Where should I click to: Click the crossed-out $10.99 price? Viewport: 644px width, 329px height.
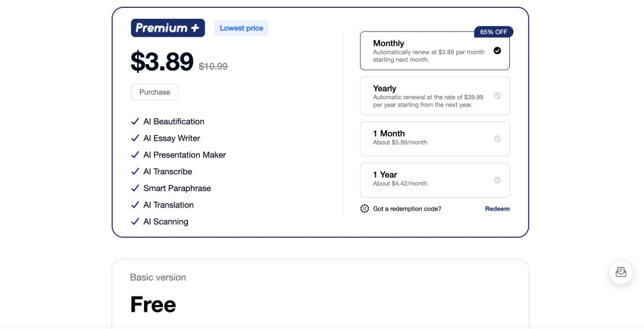coord(213,66)
